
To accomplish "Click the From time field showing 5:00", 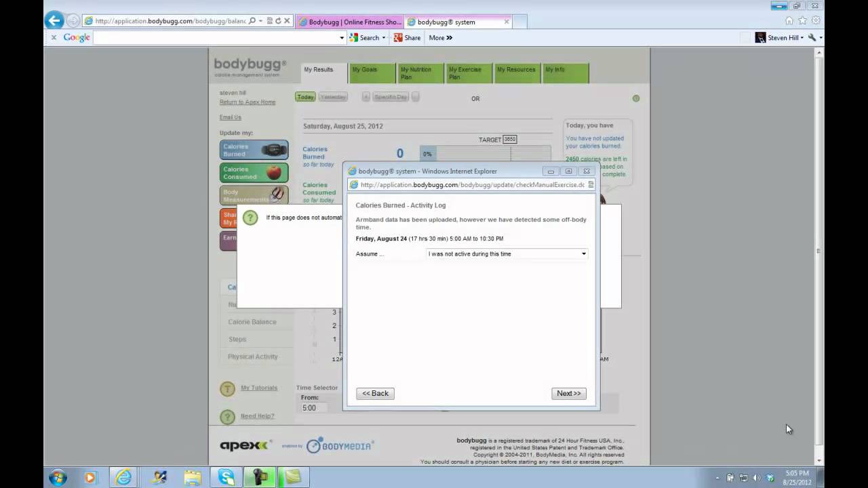I will (313, 408).
